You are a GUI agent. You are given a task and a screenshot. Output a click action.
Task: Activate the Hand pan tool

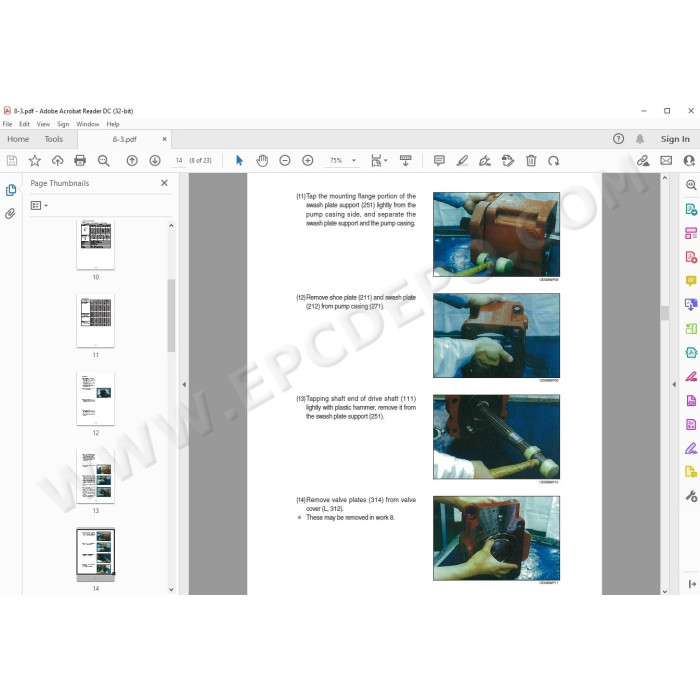(262, 161)
